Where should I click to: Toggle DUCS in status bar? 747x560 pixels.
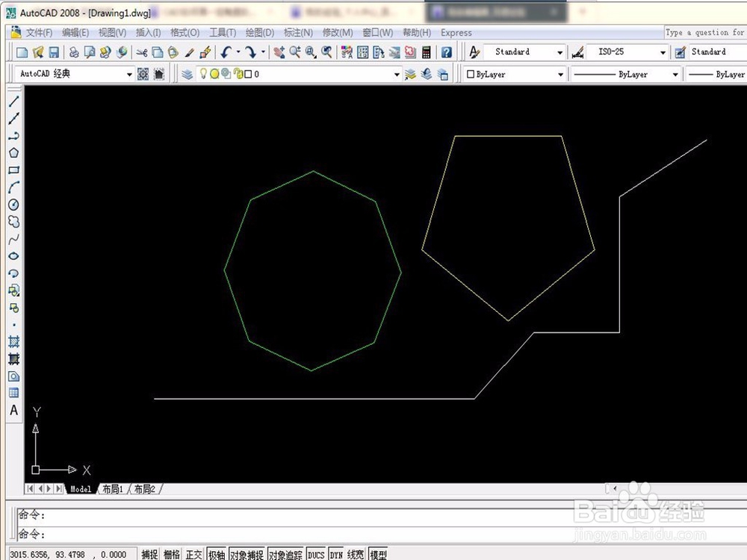pos(316,554)
